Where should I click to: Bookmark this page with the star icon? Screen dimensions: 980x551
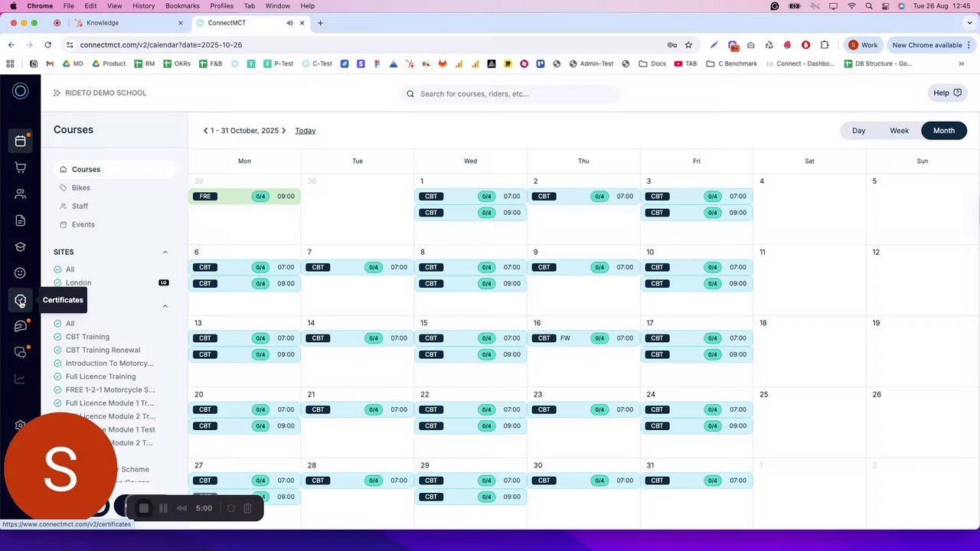[688, 45]
